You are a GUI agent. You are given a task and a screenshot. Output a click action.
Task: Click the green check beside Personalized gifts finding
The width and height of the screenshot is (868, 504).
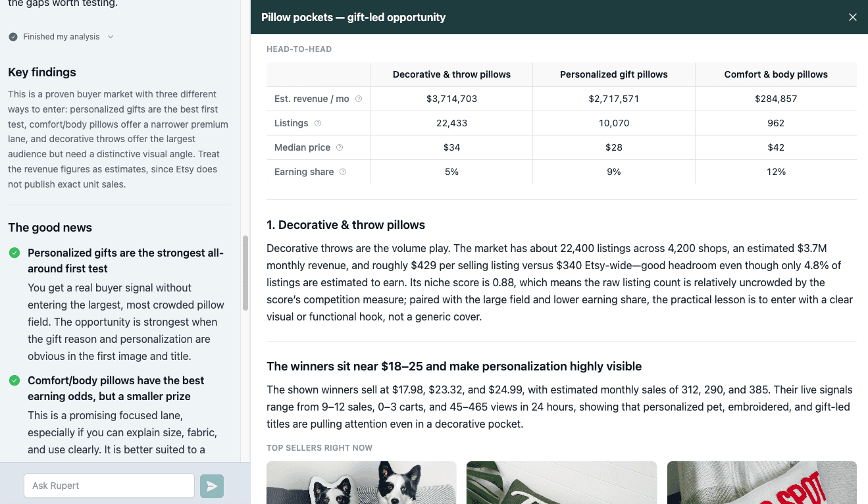[14, 253]
